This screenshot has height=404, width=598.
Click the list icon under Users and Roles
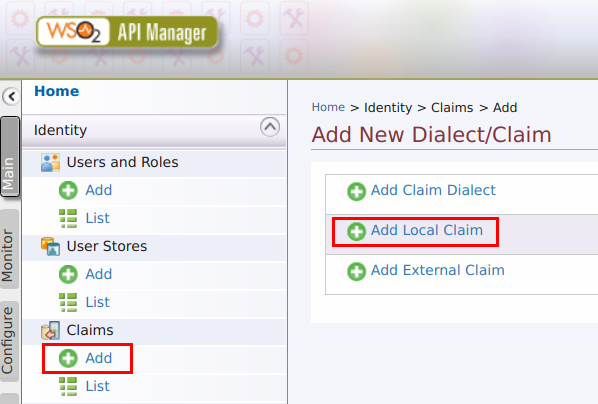(x=68, y=218)
